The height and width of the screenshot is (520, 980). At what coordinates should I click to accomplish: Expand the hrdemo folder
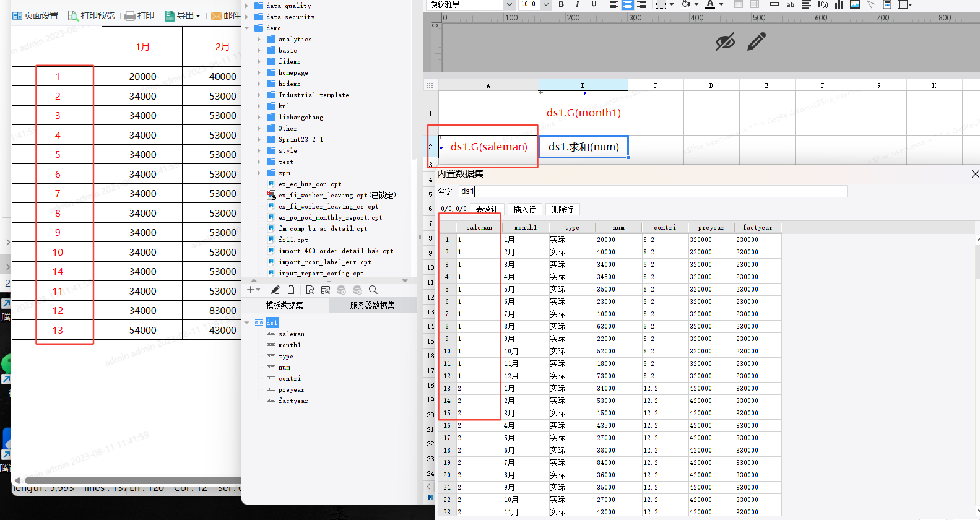259,84
